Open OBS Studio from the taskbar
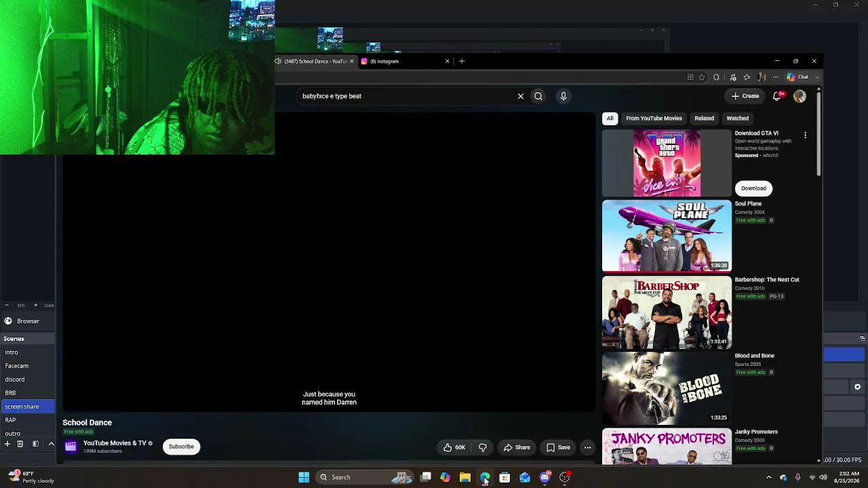 [x=565, y=477]
